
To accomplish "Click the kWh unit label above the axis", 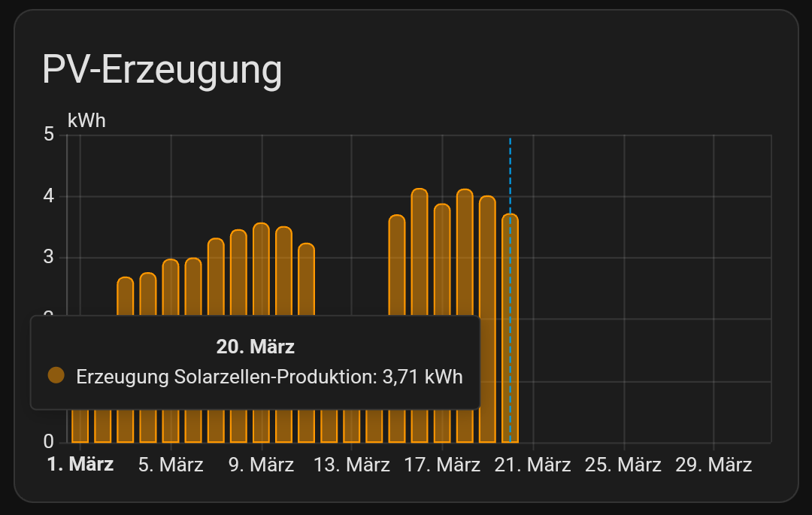I will (86, 120).
